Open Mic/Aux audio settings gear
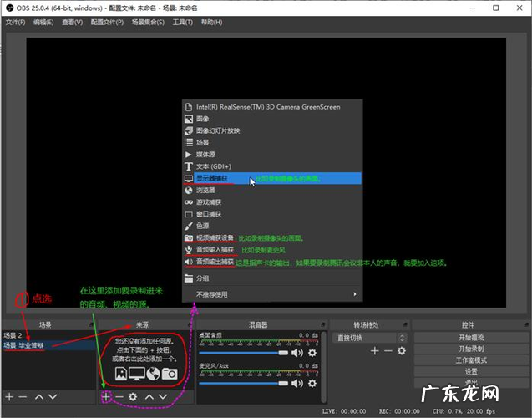Viewport: 532px width, 418px height. pyautogui.click(x=312, y=376)
